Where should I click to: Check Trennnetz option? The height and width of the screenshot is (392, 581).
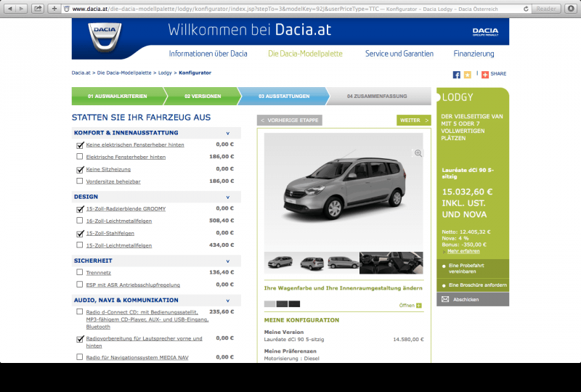pos(80,272)
